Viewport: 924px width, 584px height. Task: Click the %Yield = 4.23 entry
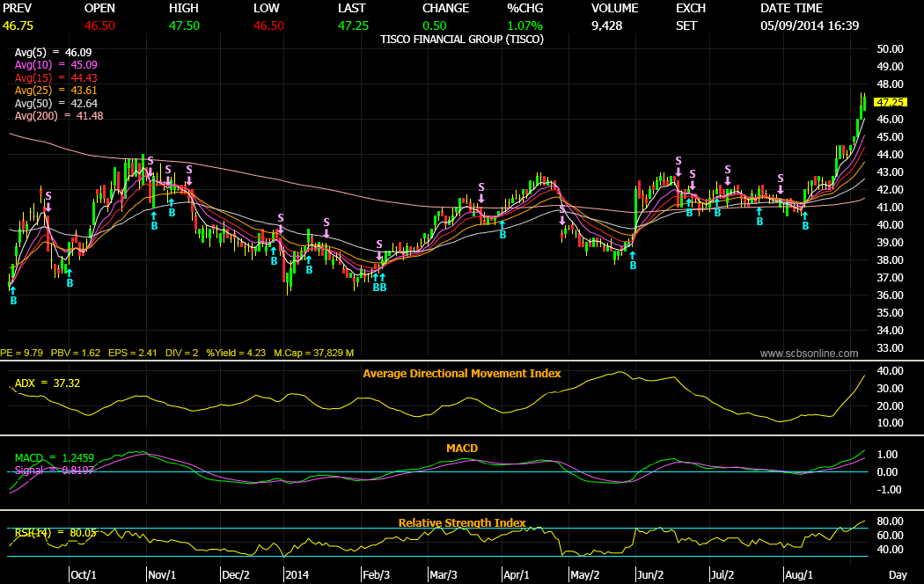coord(236,354)
